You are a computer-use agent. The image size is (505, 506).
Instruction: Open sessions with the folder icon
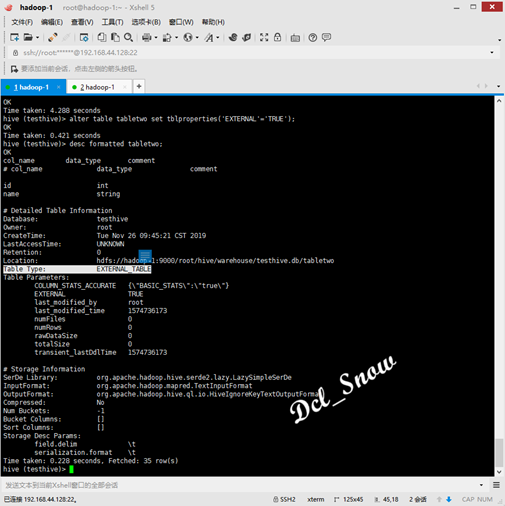[x=29, y=37]
